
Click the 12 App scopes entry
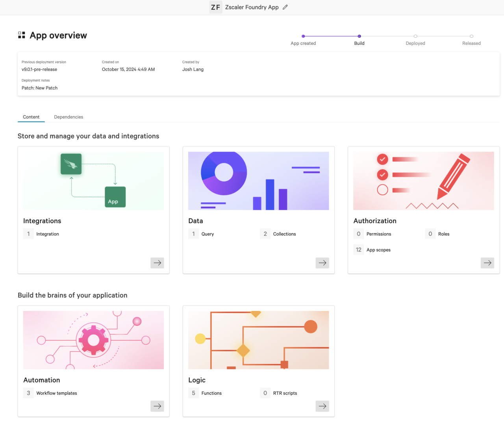tap(372, 250)
